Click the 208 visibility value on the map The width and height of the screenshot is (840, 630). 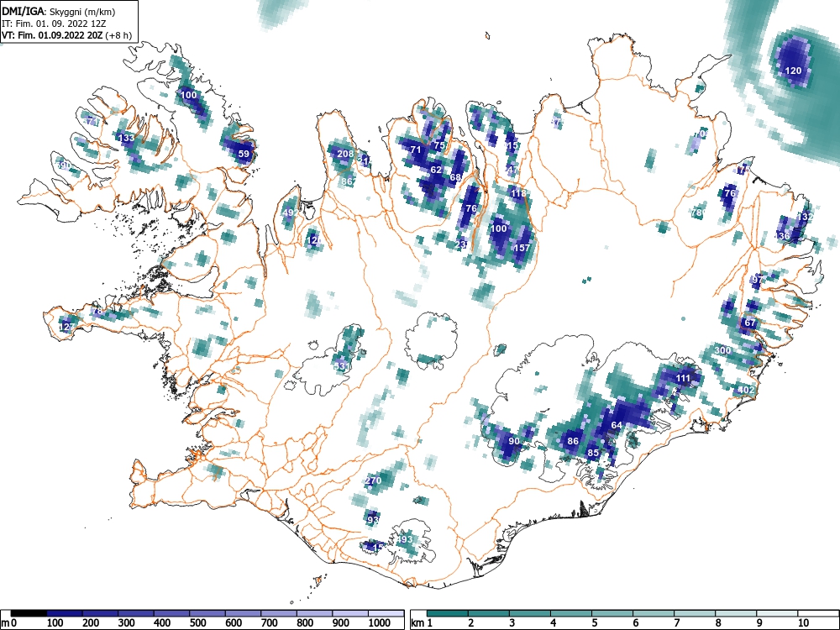[x=345, y=154]
